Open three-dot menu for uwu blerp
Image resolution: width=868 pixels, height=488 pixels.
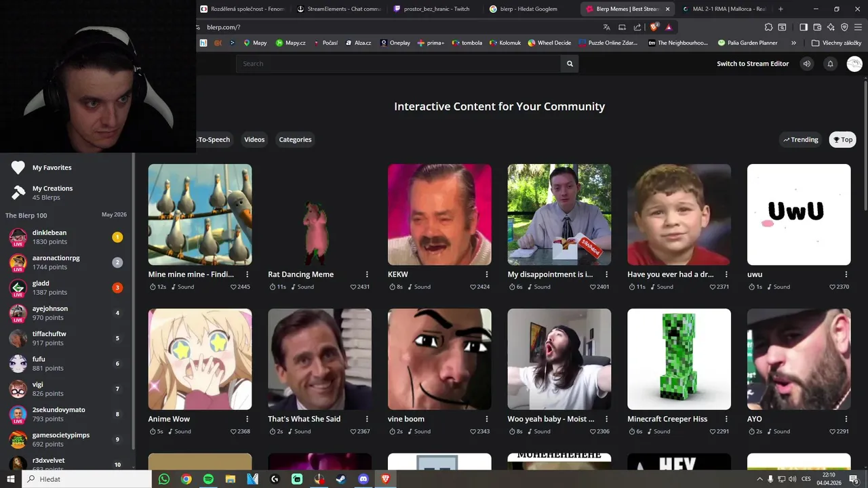click(x=846, y=274)
